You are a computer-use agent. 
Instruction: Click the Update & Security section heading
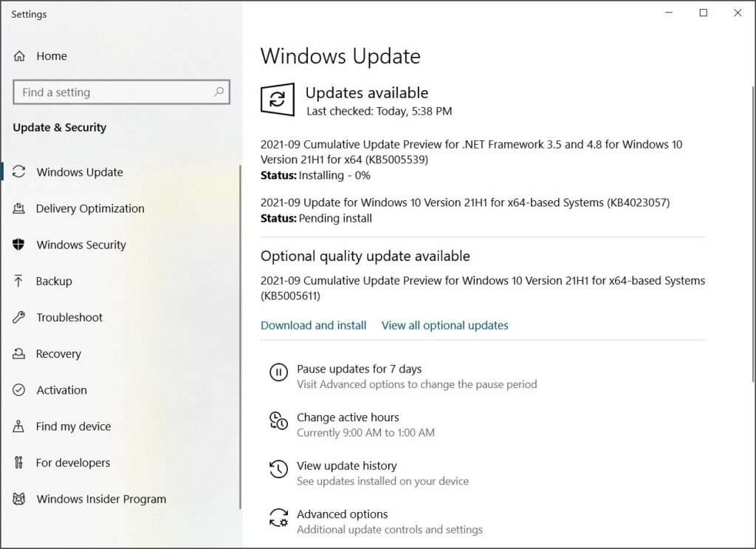tap(59, 127)
